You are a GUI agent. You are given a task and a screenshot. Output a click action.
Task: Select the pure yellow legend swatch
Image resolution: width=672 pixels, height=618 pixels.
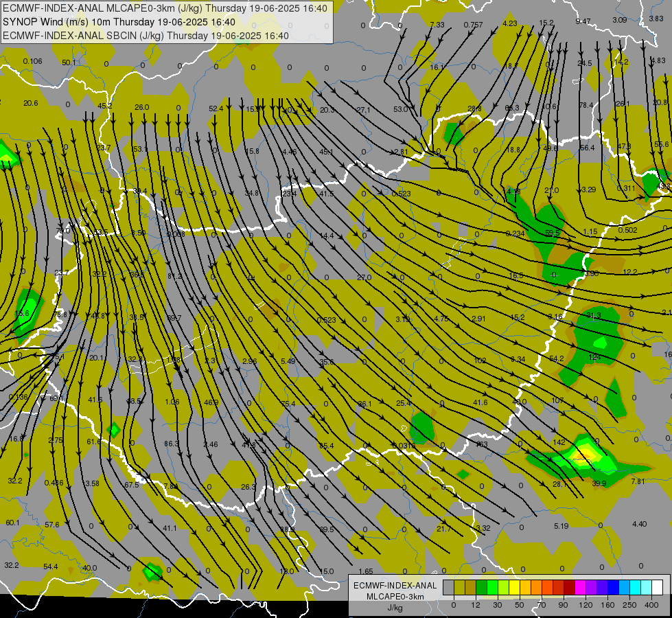(x=514, y=588)
